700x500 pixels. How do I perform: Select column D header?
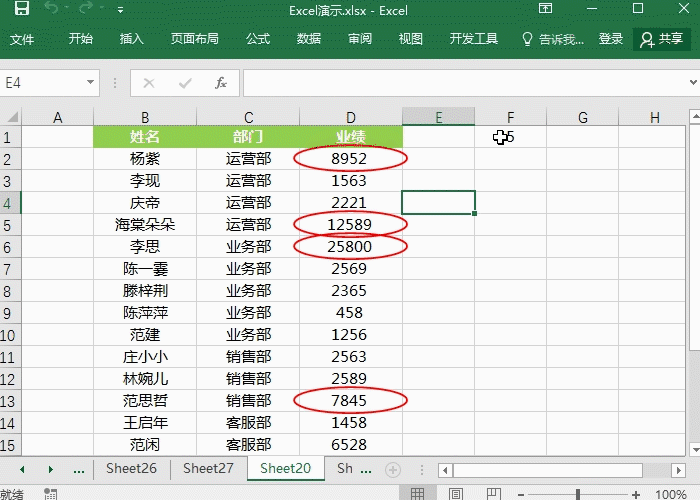coord(350,117)
